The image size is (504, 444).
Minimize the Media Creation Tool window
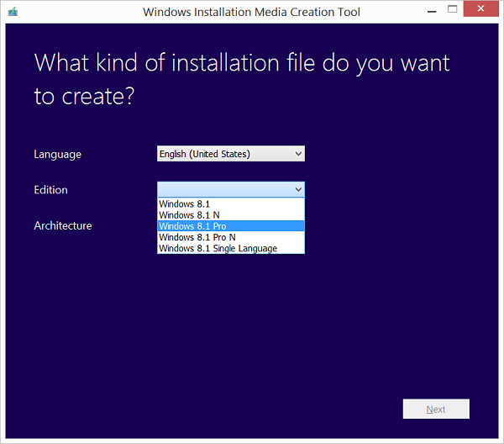pyautogui.click(x=432, y=11)
